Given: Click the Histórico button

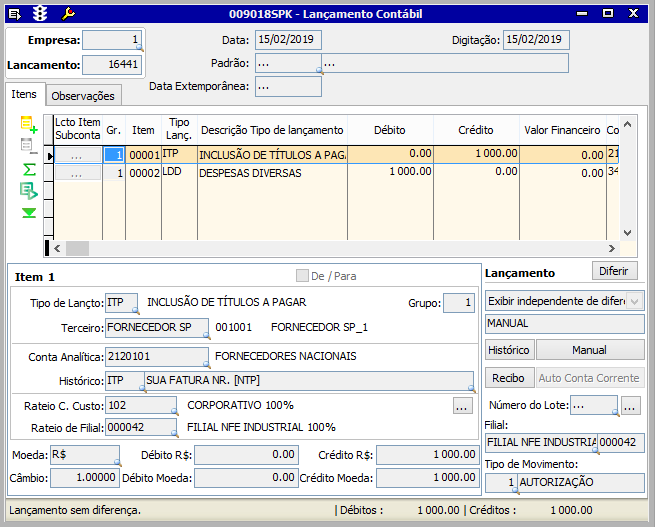Looking at the screenshot, I should click(509, 350).
